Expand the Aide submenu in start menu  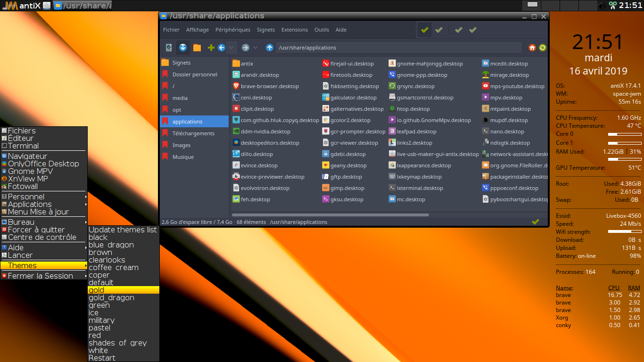pyautogui.click(x=44, y=247)
